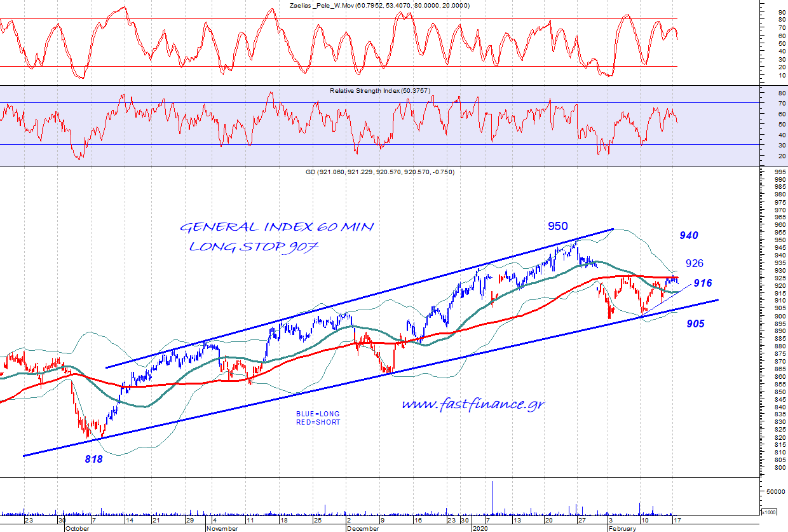This screenshot has height=532, width=788.
Task: Click the 916 support level label
Action: tap(702, 283)
